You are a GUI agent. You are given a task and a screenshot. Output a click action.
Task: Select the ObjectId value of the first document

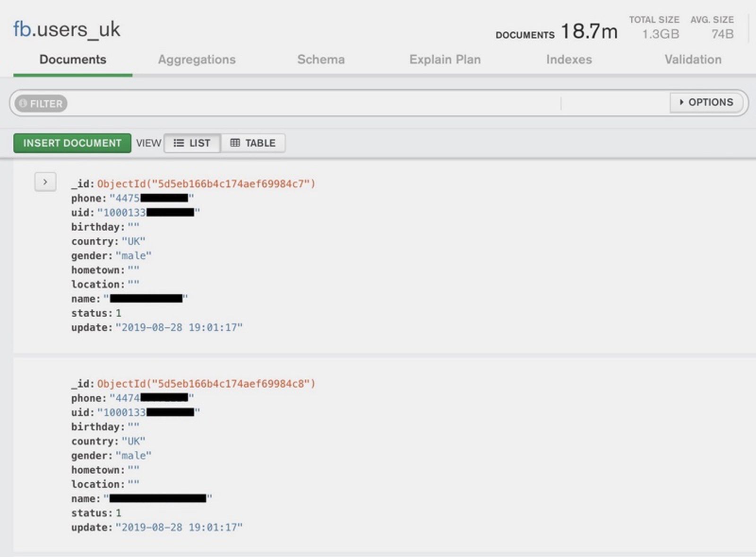(x=206, y=183)
